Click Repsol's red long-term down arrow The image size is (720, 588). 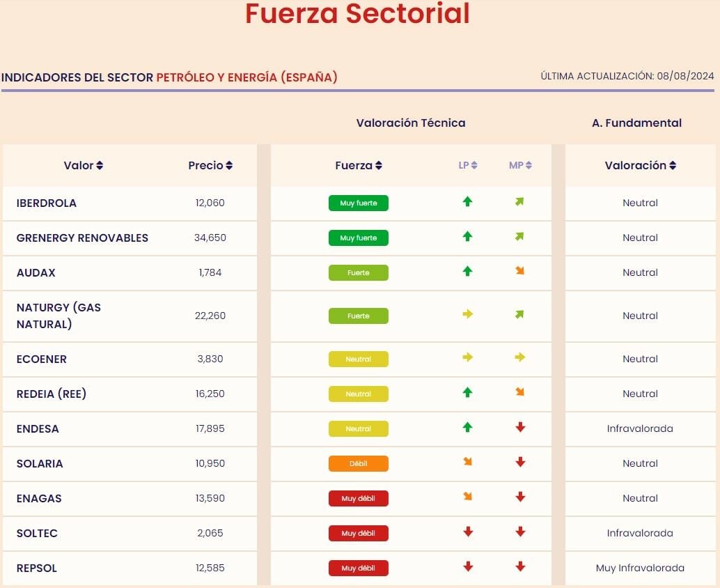(467, 567)
